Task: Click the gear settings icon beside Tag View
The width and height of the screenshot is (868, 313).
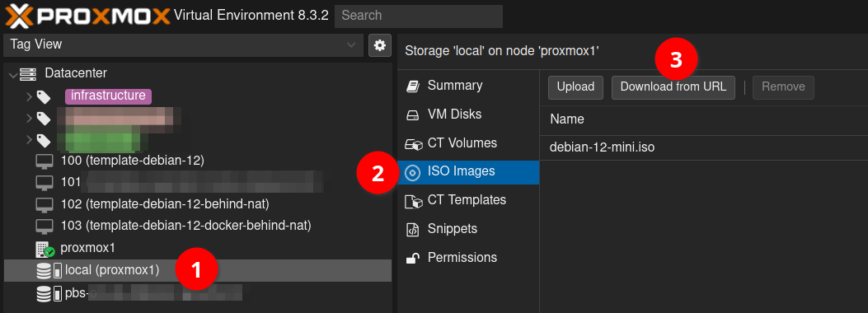Action: 380,45
